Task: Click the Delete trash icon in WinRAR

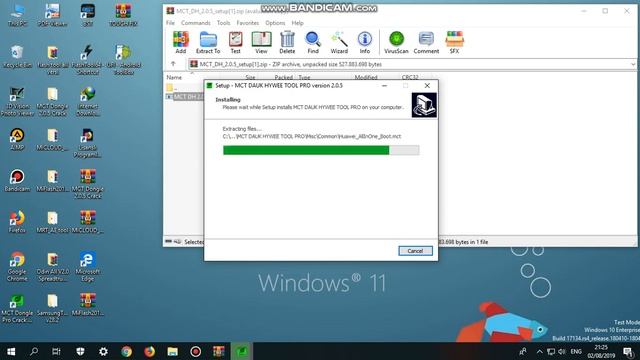Action: [287, 42]
